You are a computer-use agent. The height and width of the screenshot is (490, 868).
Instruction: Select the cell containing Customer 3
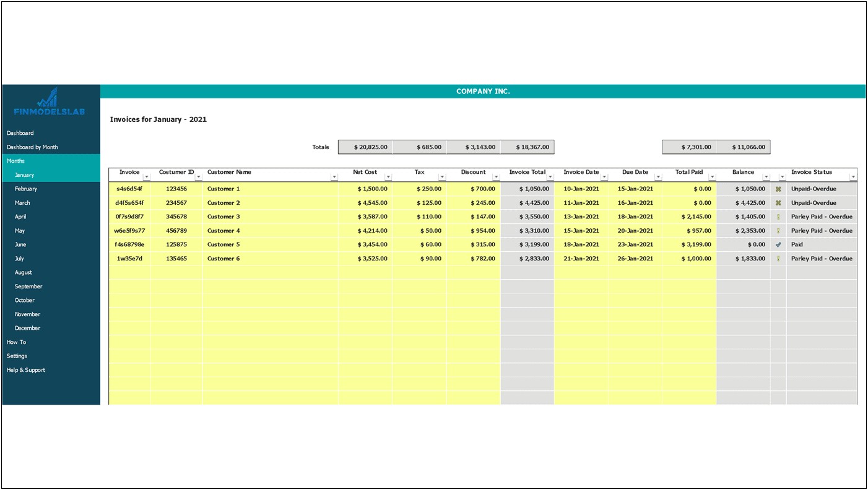(x=270, y=217)
